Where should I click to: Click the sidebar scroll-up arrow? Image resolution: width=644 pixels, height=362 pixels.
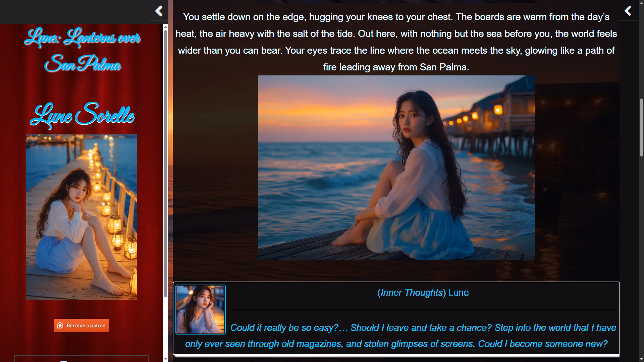[x=165, y=26]
